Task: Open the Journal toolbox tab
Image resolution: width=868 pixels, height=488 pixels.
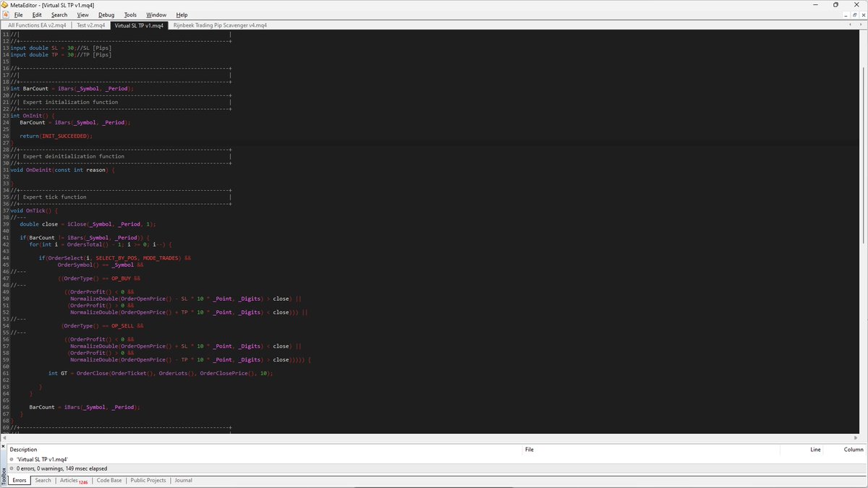Action: click(183, 480)
